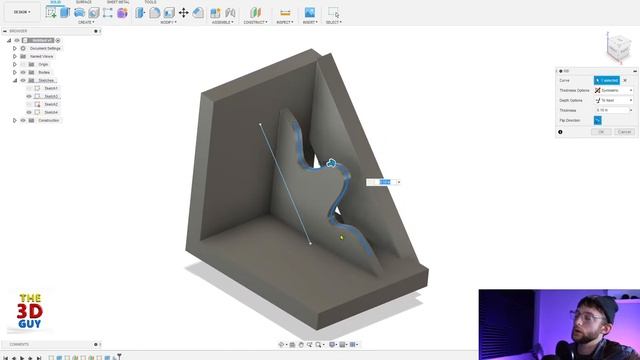Collapse the Sketches folder
Screen dimensions: 640x360
15,80
